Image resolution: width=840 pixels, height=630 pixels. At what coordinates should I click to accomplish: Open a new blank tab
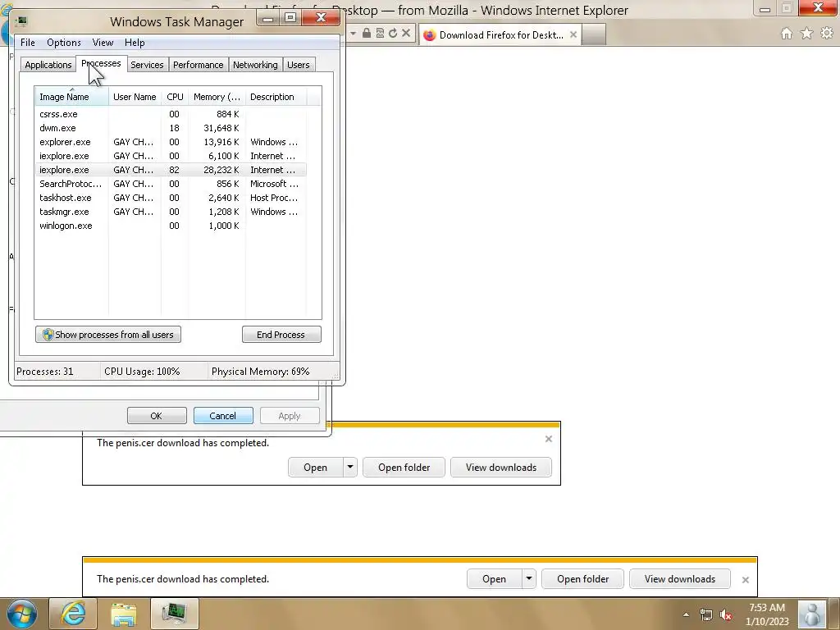[594, 34]
